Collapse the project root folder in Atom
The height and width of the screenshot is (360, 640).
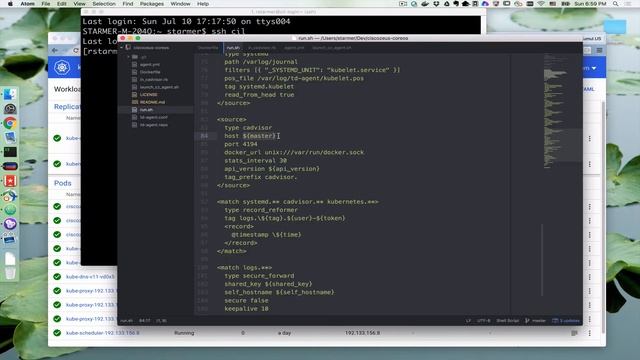tap(122, 48)
